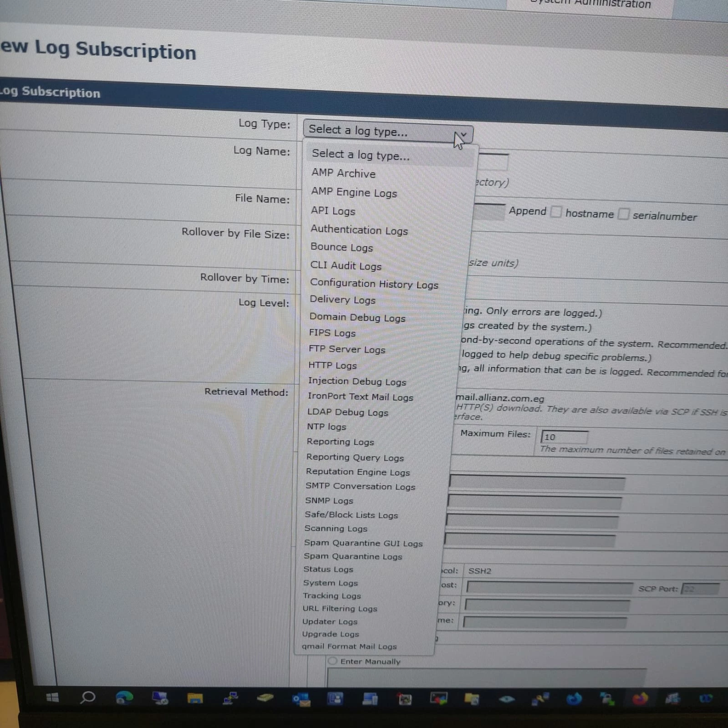728x728 pixels.
Task: Choose FIPS Logs option
Action: [332, 333]
